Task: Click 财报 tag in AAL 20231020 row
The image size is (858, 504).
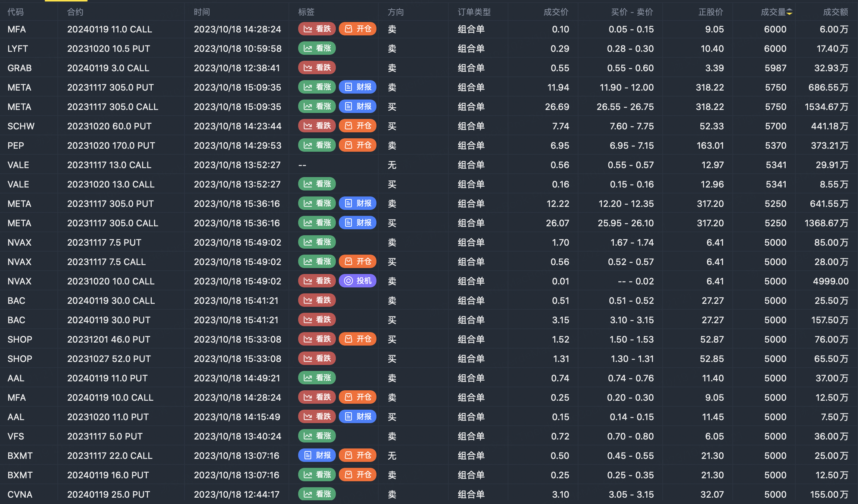Action: click(x=358, y=417)
